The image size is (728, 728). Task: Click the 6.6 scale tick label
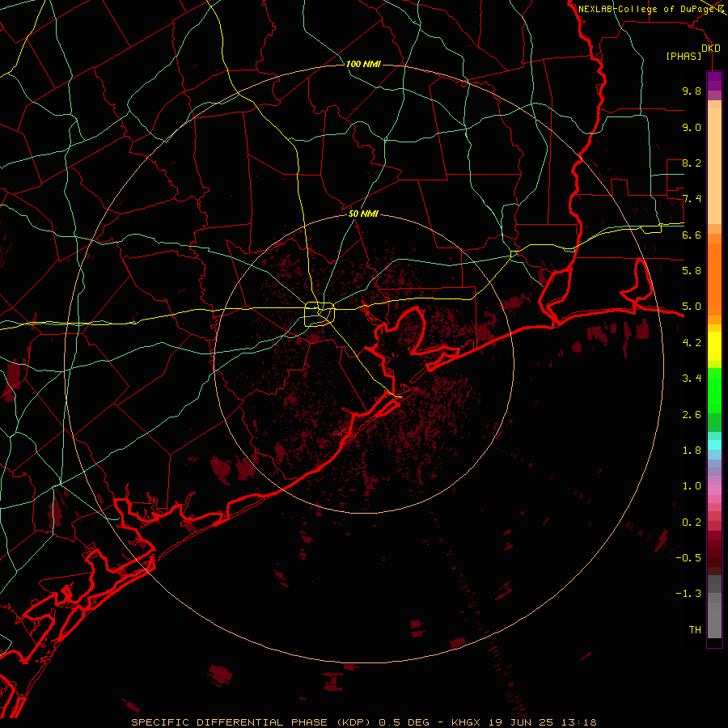tap(692, 235)
